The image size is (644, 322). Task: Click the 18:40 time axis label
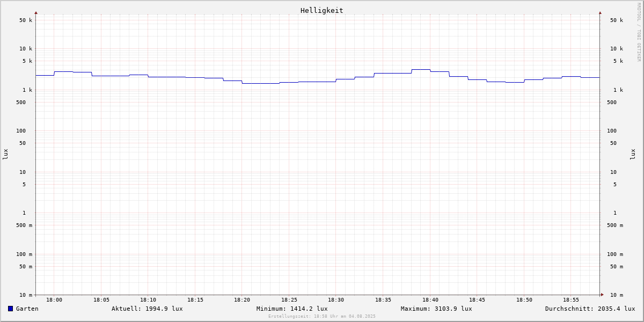click(430, 300)
